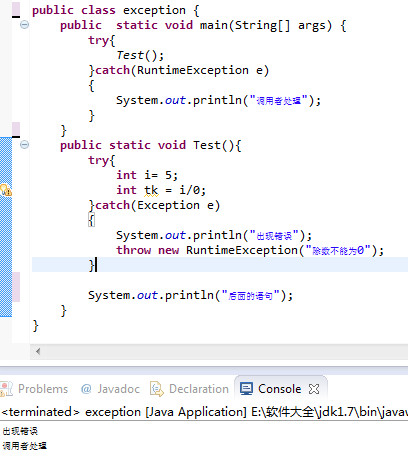Click the Test() call in main
This screenshot has height=461, width=408.
[x=140, y=55]
